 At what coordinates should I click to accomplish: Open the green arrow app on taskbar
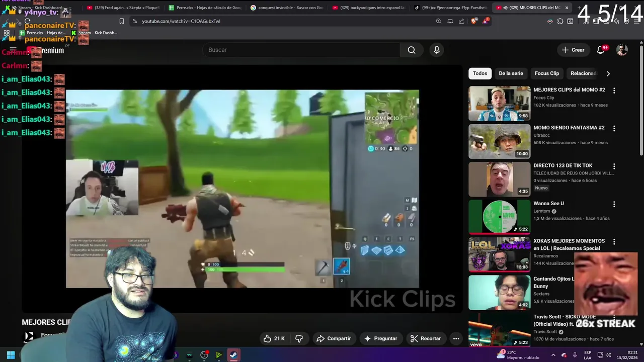[x=219, y=355]
